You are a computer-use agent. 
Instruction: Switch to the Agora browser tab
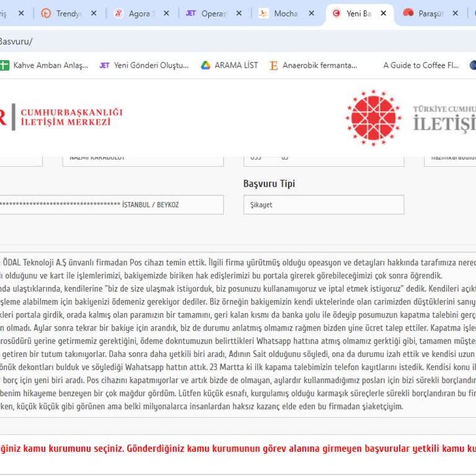point(141,14)
